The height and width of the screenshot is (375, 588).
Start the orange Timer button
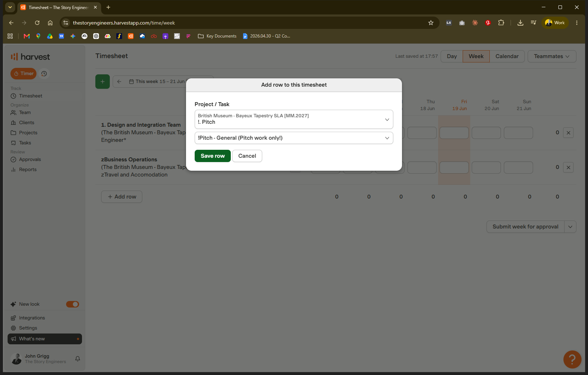point(23,74)
